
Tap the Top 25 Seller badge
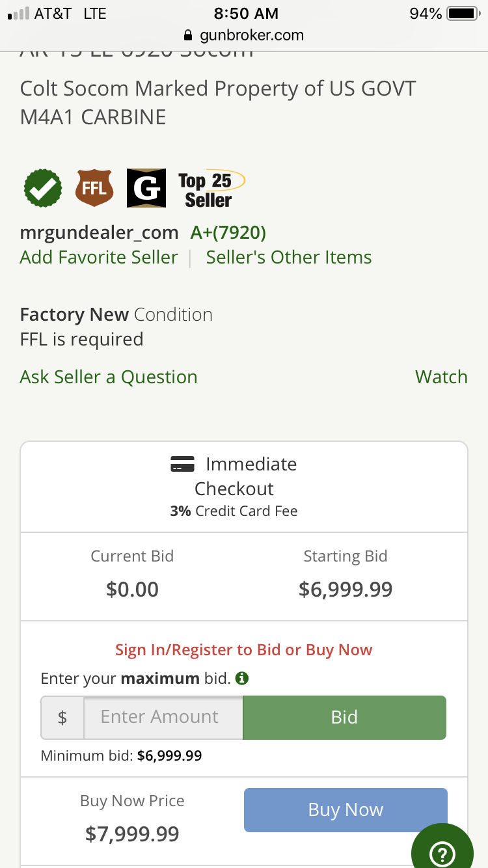click(210, 189)
